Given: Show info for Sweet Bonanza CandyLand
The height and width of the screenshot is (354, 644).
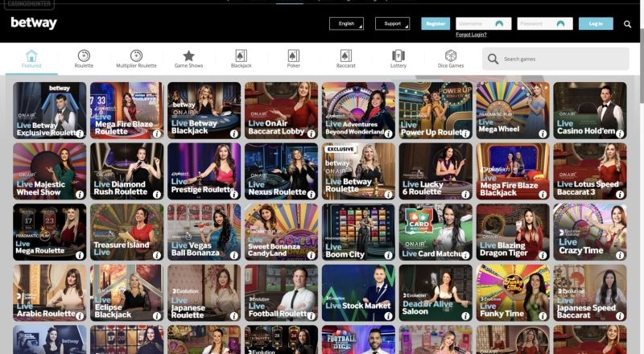Looking at the screenshot, I should [312, 255].
